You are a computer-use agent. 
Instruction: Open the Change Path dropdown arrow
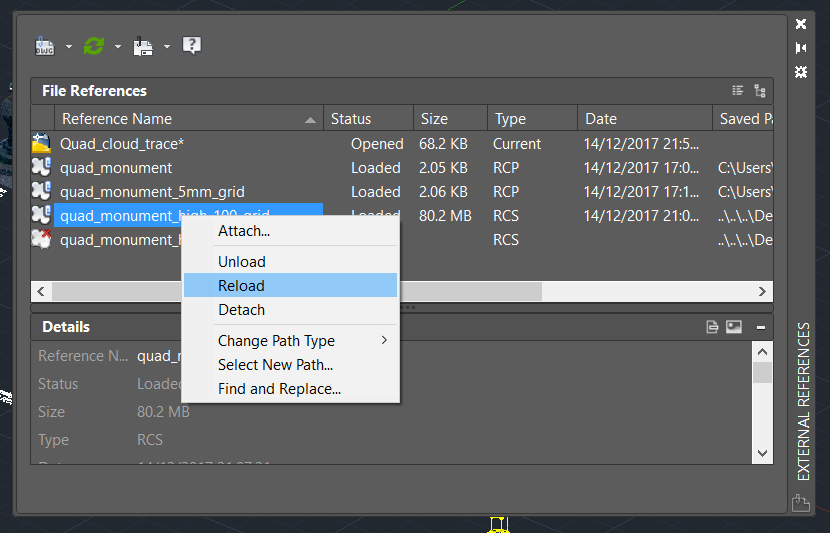pos(167,47)
